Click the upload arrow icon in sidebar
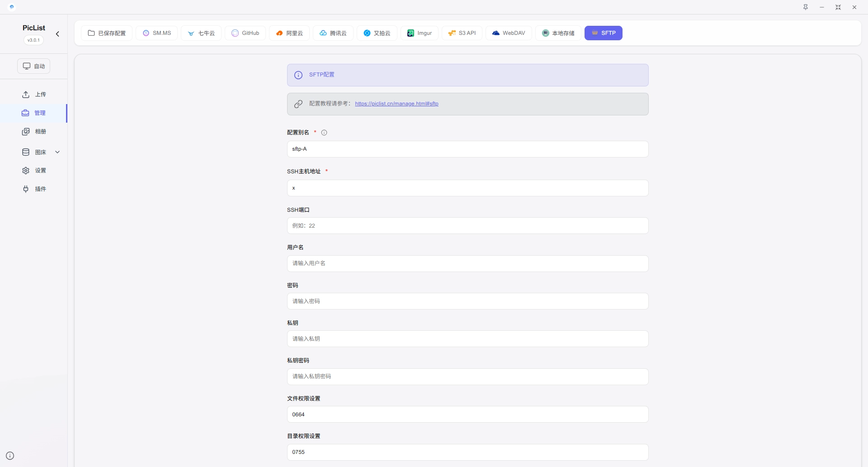Screen dimensions: 868x467 coord(26,94)
